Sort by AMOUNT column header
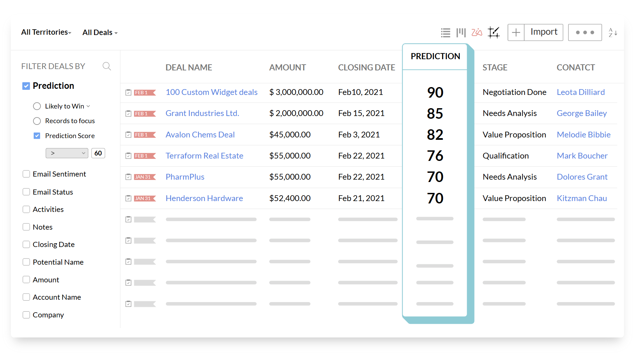This screenshot has width=639, height=364. [287, 68]
